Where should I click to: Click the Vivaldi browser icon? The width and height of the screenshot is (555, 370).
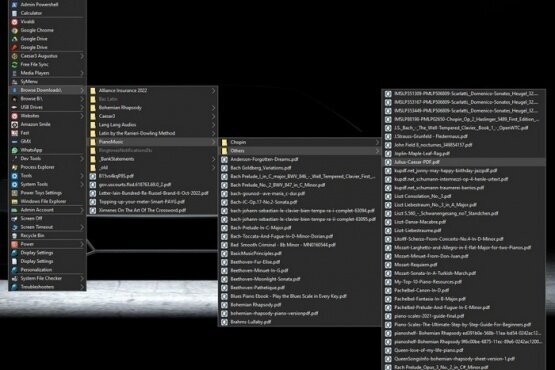click(15, 22)
